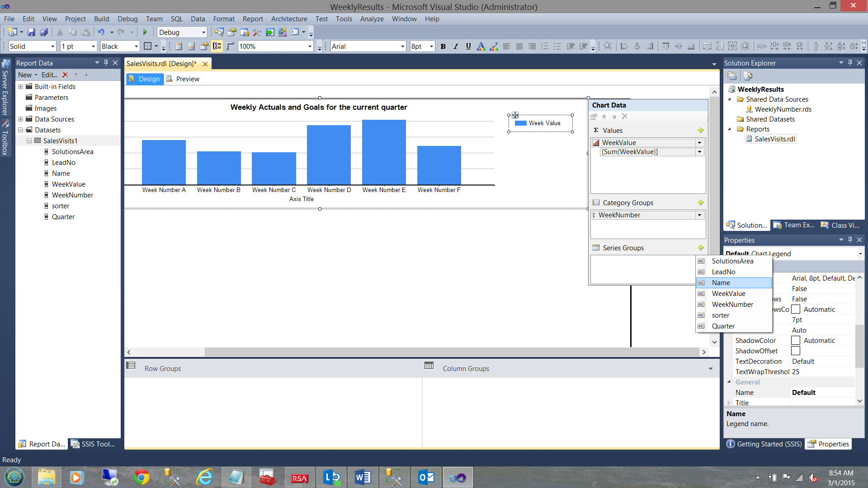
Task: Open the WeekNumber category group dropdown
Action: click(699, 215)
